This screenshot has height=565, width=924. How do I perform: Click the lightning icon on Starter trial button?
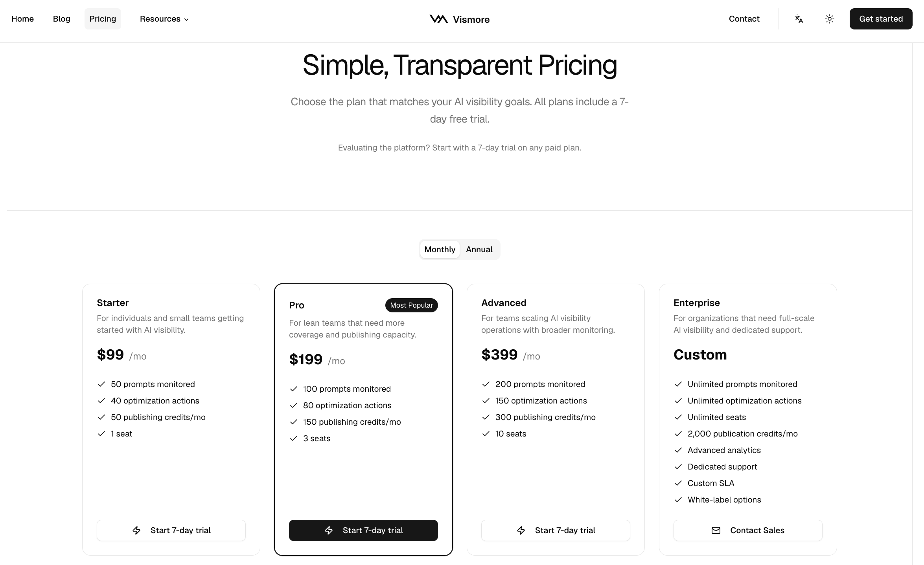point(136,530)
